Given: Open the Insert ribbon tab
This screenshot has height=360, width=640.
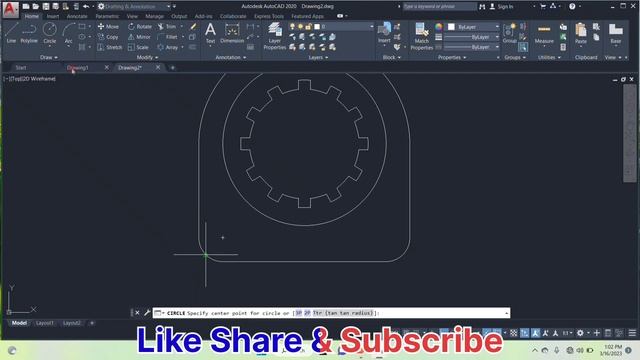Looking at the screenshot, I should tap(53, 16).
